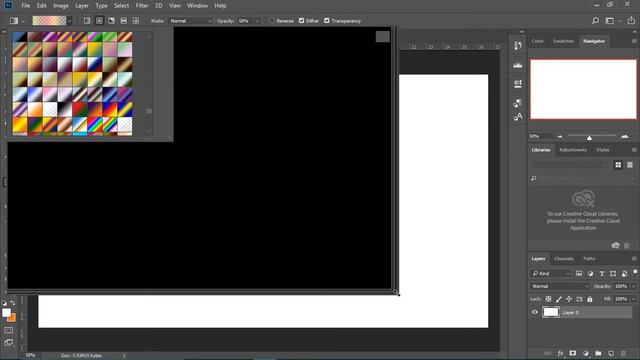This screenshot has width=640, height=360.
Task: Switch to the Swatches tab
Action: coord(563,41)
